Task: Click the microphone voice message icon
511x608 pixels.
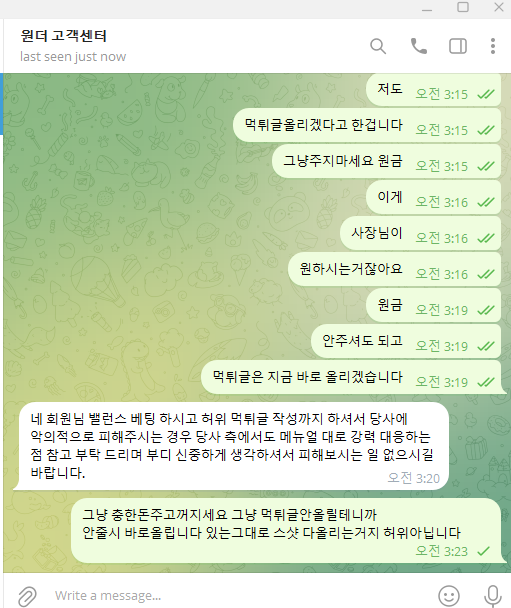Action: (x=493, y=596)
